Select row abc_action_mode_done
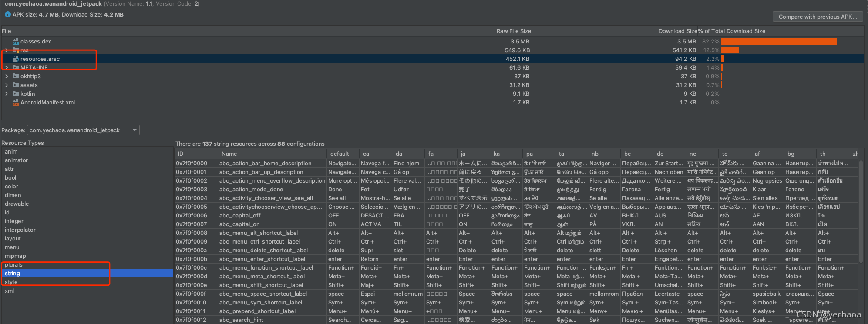868x324 pixels. [517, 190]
